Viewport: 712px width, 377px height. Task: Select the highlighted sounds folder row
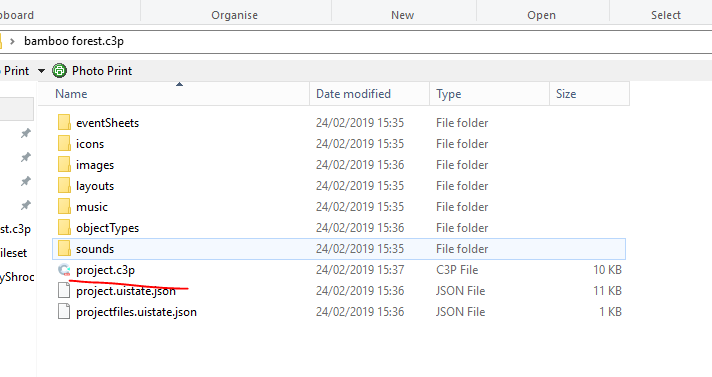pyautogui.click(x=339, y=249)
